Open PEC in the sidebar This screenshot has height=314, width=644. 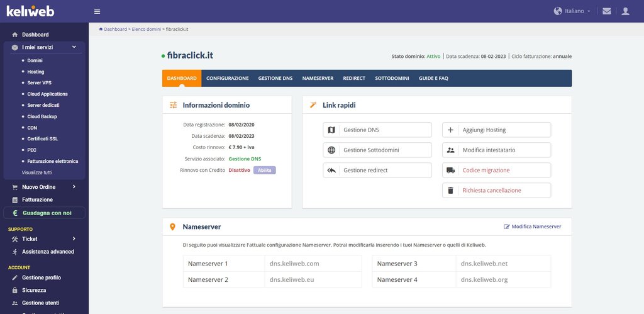point(32,150)
